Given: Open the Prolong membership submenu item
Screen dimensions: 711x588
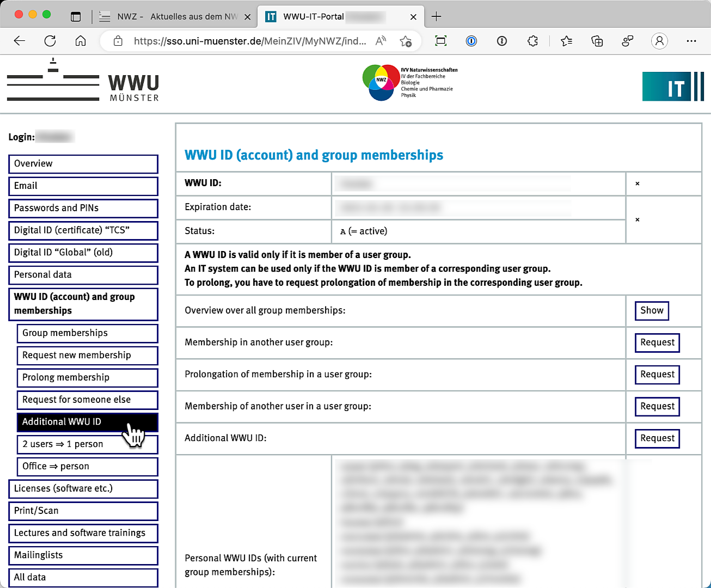Looking at the screenshot, I should click(87, 377).
